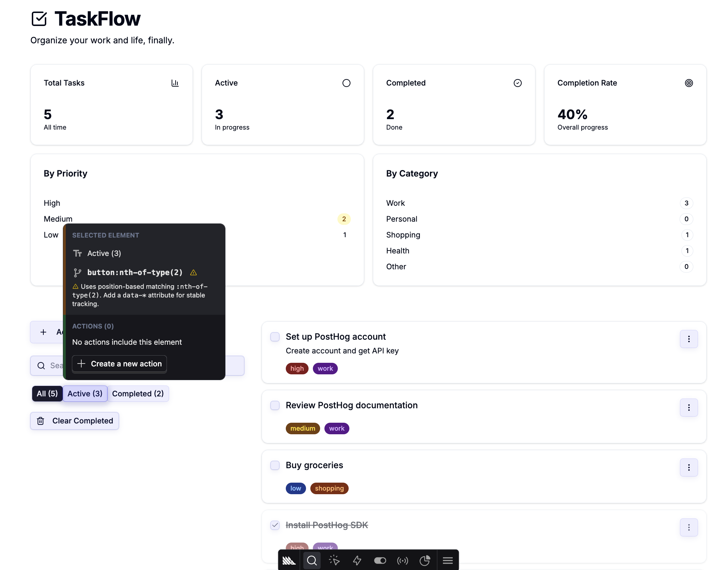
Task: Check the Buy groceries task checkbox
Action: (x=275, y=465)
